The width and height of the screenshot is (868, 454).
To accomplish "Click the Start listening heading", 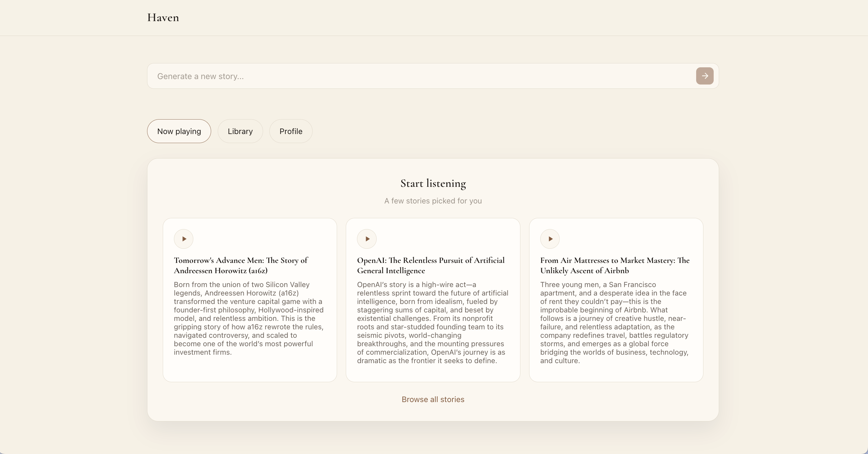I will point(433,184).
